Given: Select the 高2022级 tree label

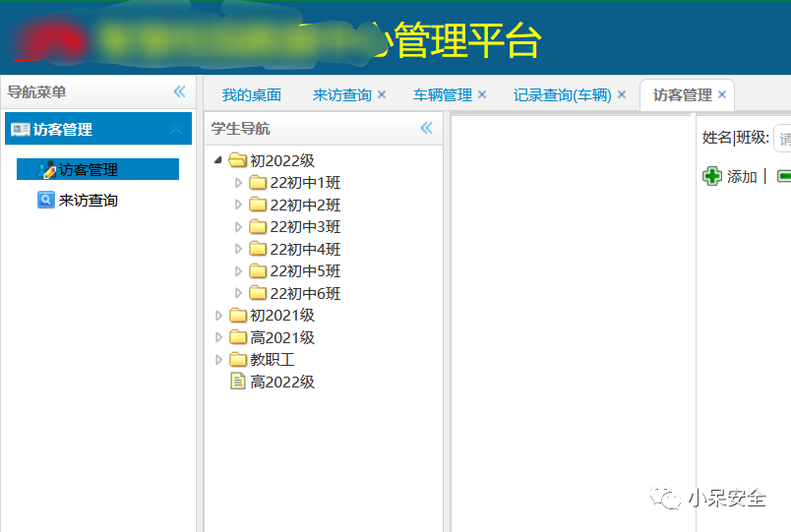Looking at the screenshot, I should pyautogui.click(x=282, y=382).
